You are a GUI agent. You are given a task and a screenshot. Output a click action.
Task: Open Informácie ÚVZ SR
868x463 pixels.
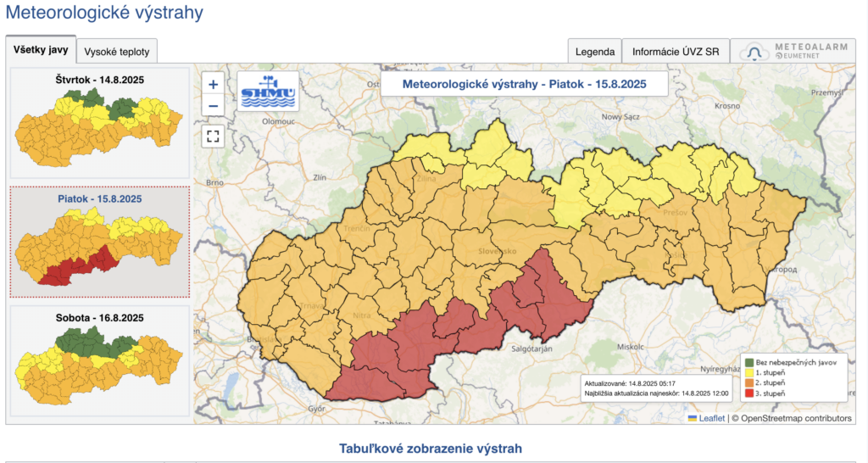[x=675, y=52]
